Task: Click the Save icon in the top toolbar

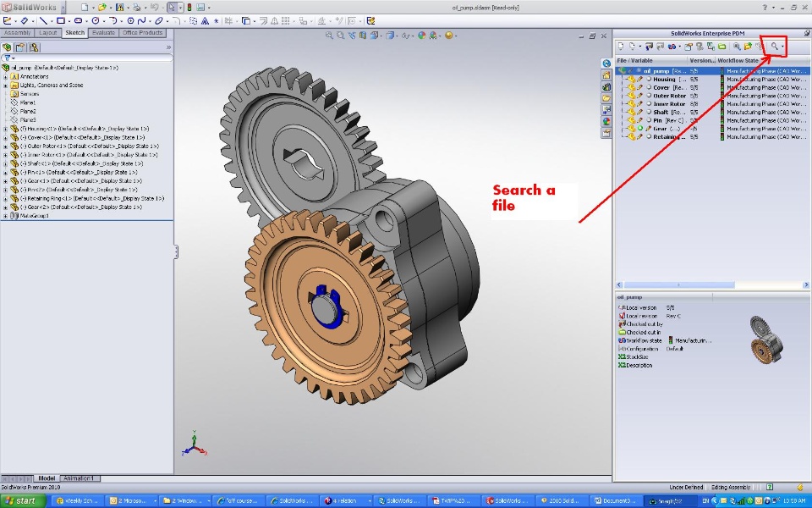Action: tap(119, 8)
